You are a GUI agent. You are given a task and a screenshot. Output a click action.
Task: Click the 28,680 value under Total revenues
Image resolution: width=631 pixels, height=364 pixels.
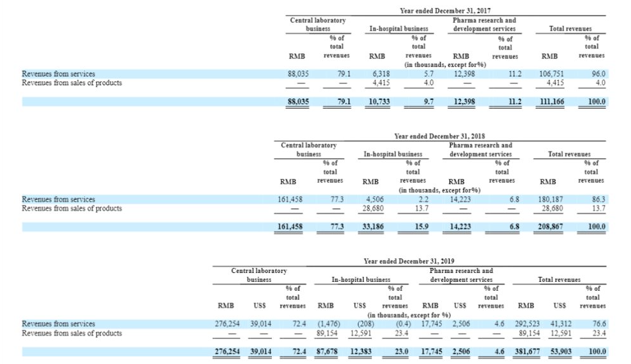click(552, 208)
